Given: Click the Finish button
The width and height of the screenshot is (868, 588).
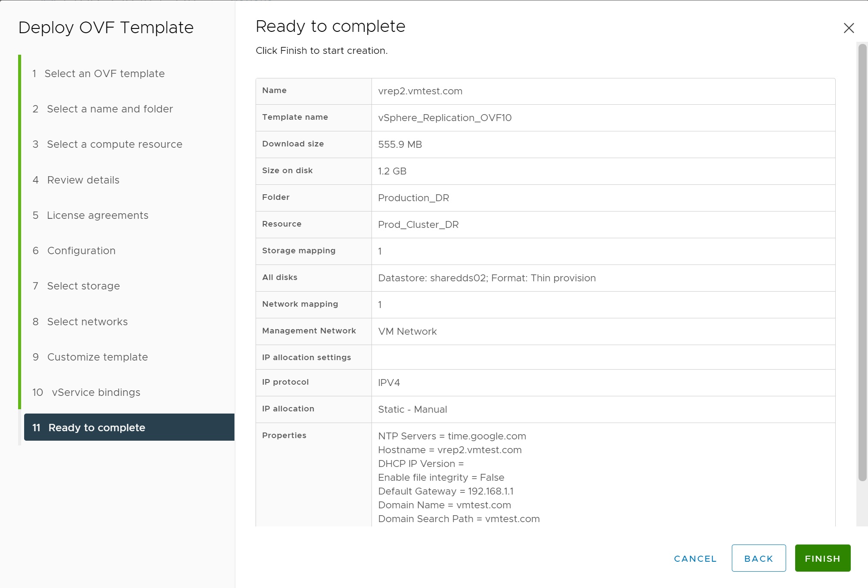Looking at the screenshot, I should coord(822,558).
